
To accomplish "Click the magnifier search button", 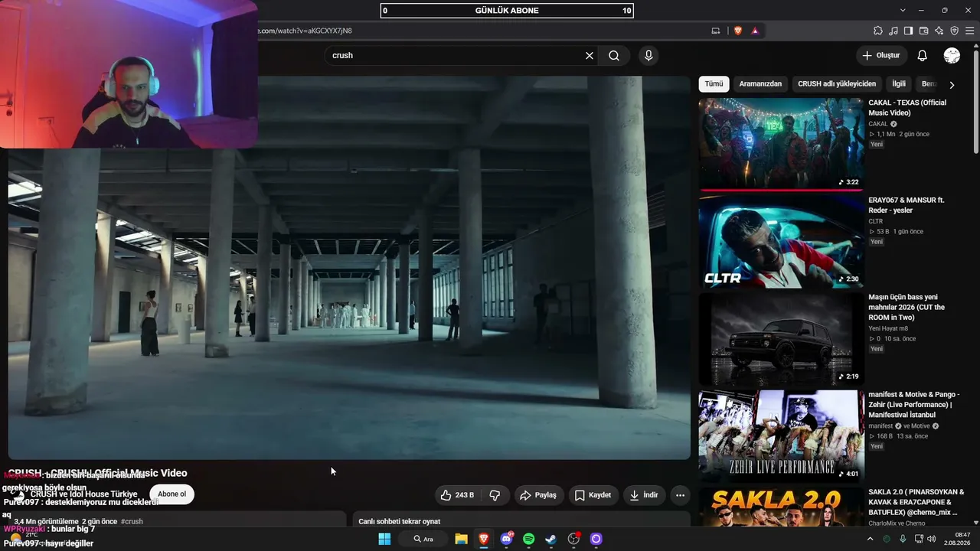I will (614, 55).
